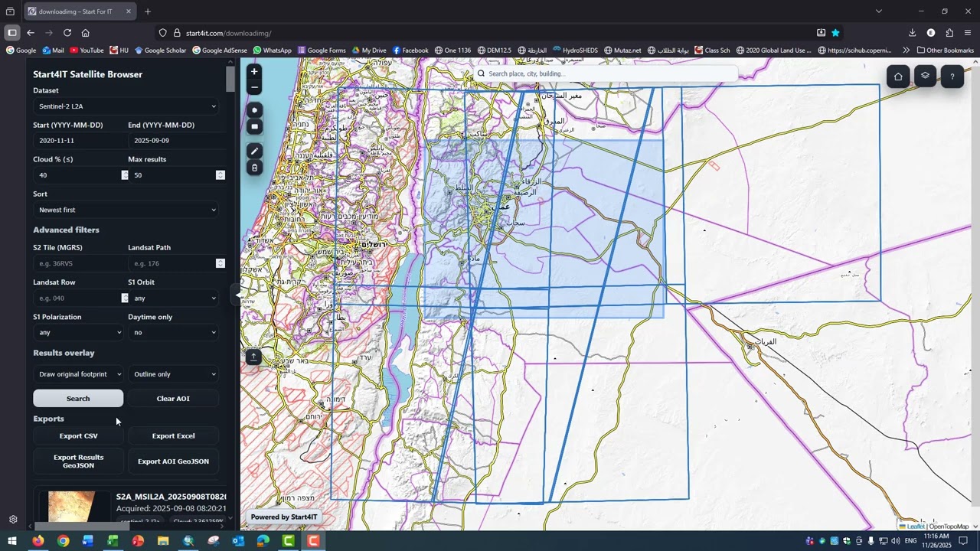Select the draw rectangle AOI tool

click(254, 126)
